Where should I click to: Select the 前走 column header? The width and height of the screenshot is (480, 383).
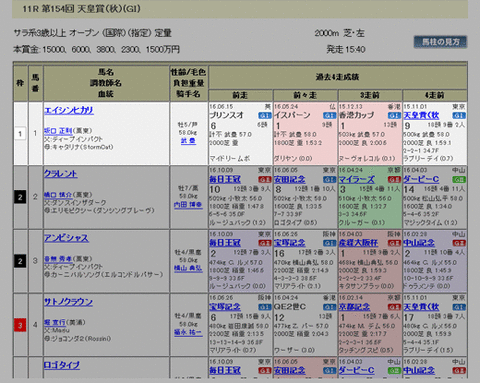point(240,95)
